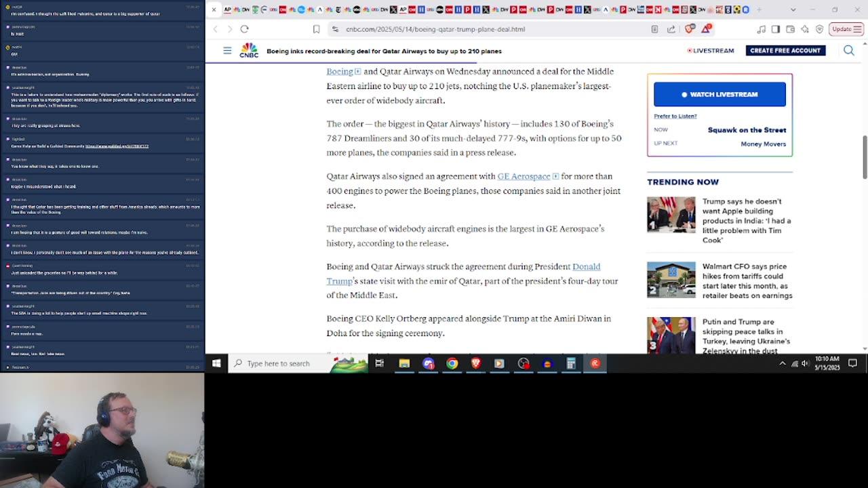Go back with the browser back arrow

point(216,29)
